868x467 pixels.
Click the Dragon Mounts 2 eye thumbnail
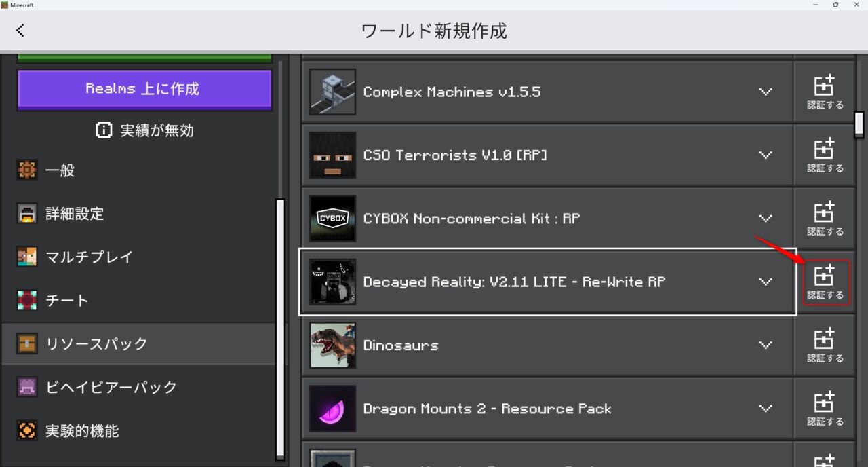332,409
